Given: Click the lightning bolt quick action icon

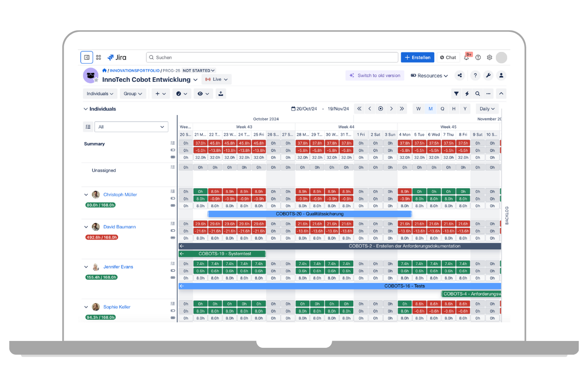Looking at the screenshot, I should [x=467, y=94].
